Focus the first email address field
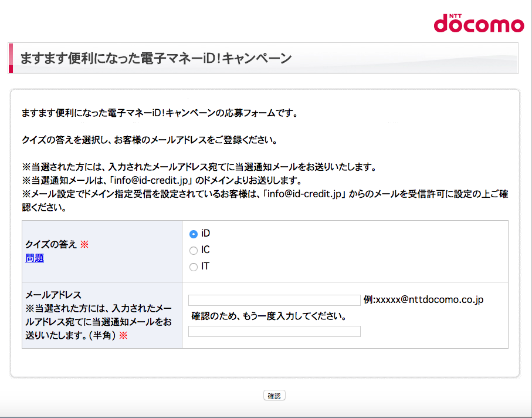The height and width of the screenshot is (418, 532). 274,300
